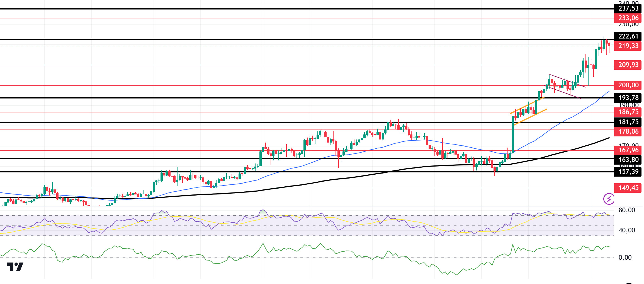Select the 163,80 price label
This screenshot has height=284, width=644.
click(x=628, y=160)
